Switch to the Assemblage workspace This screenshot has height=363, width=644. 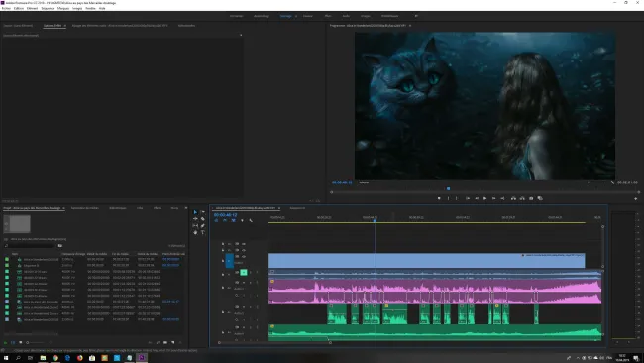262,16
